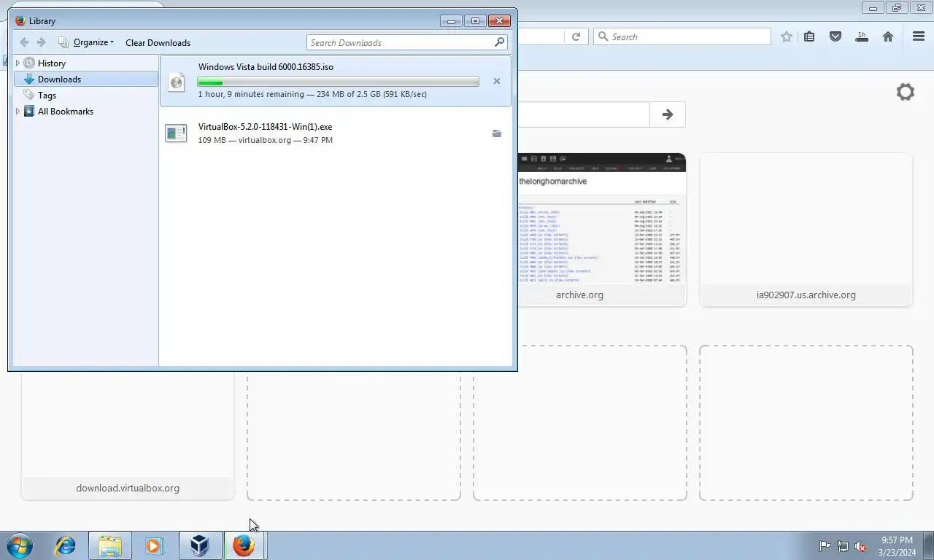Open new tab page settings gear
The height and width of the screenshot is (560, 934).
click(x=906, y=92)
